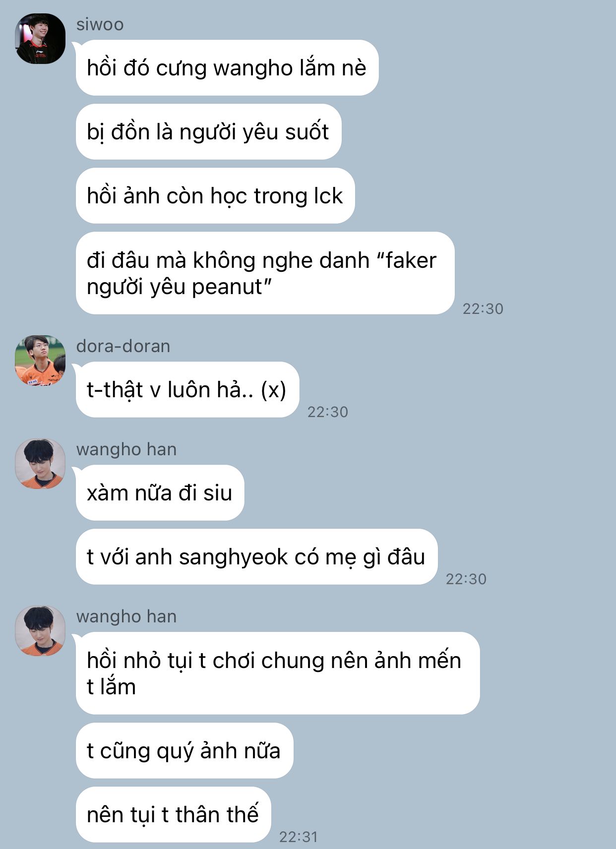This screenshot has height=849, width=616.
Task: Tap the 22:30 timestamp beside dora-doran's message
Action: click(x=328, y=412)
